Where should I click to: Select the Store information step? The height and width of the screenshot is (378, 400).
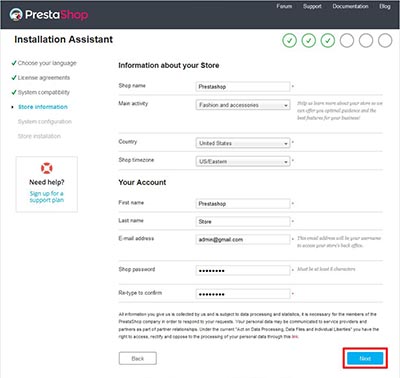click(x=43, y=107)
